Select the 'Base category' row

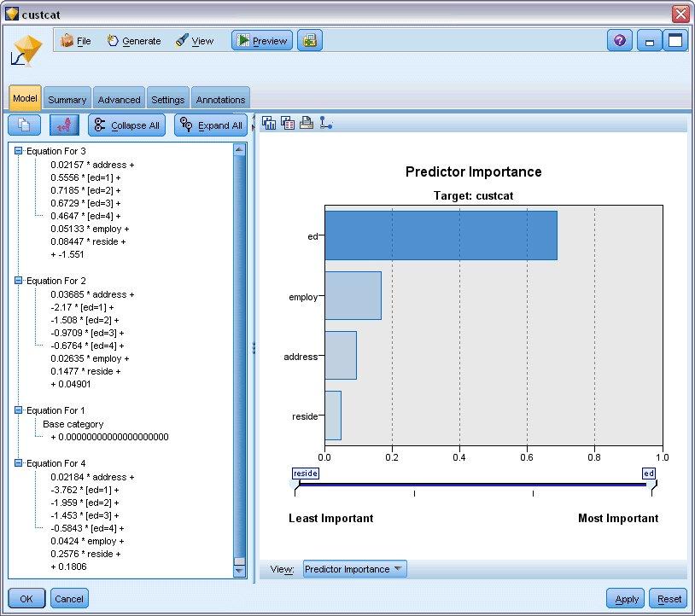73,424
